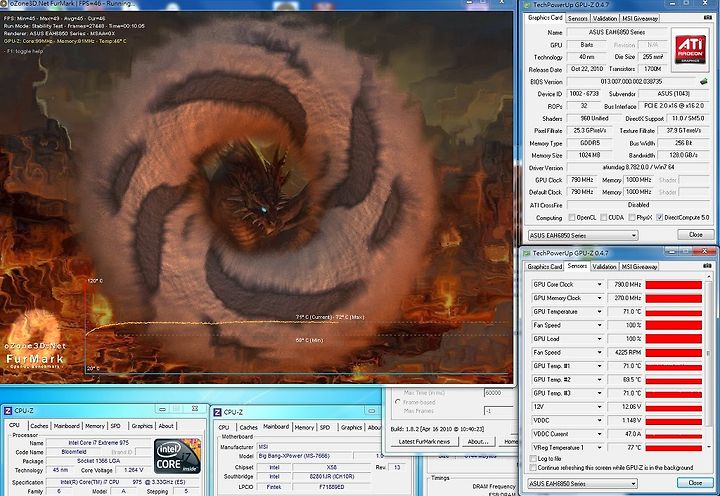Open Graphics tab in CPU-Z processor window
The image size is (720, 496).
(x=142, y=426)
